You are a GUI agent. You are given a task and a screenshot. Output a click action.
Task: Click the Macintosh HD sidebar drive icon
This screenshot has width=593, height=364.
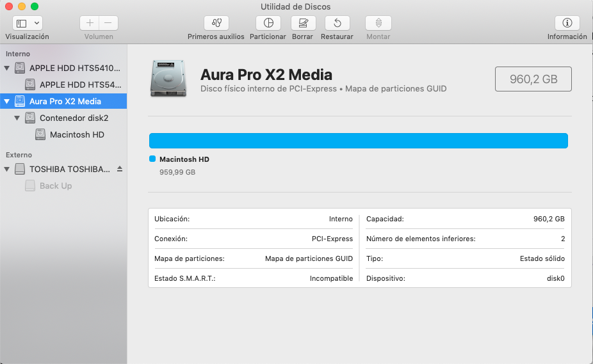(x=40, y=134)
